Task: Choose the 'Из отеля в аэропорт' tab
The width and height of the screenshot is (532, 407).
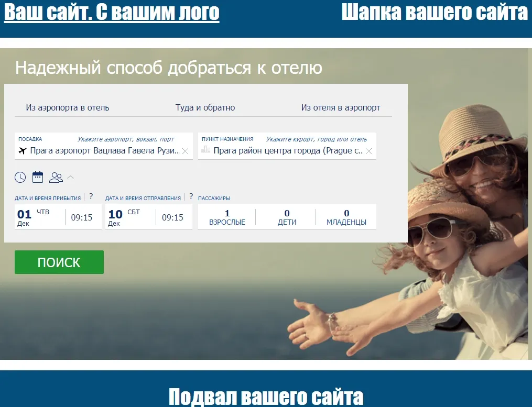Action: [x=340, y=108]
